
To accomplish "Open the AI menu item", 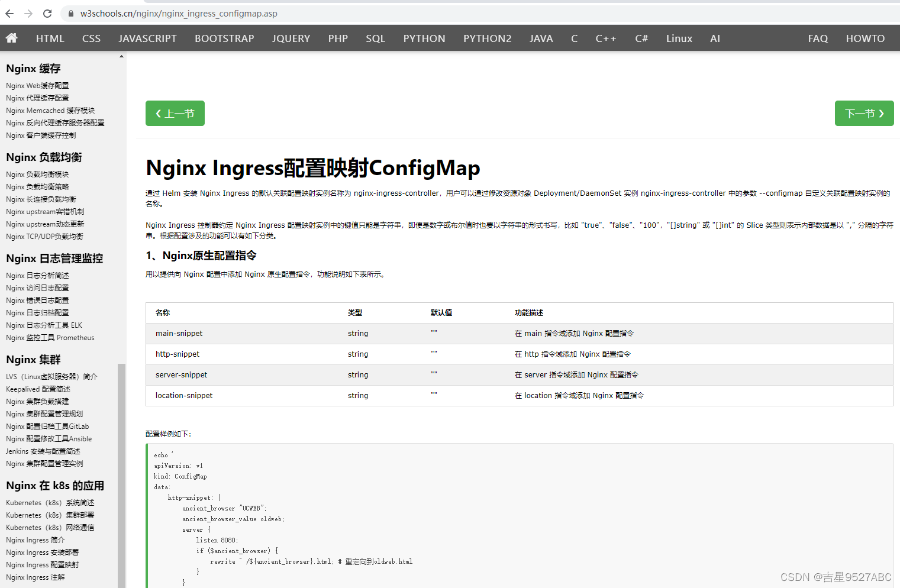I will click(715, 38).
